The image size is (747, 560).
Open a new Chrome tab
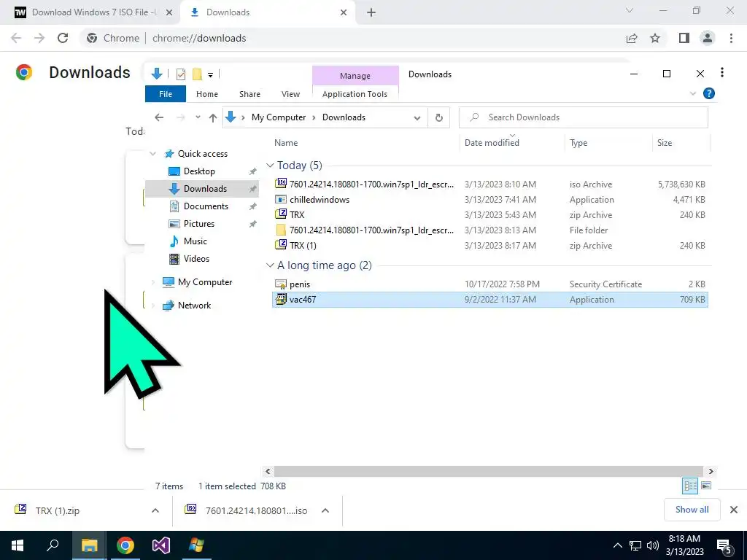[371, 13]
